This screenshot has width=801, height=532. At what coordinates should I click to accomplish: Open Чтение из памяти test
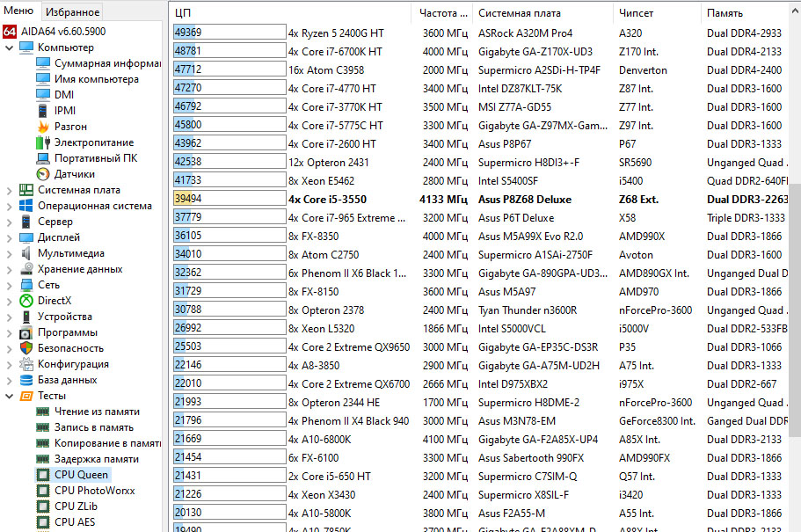pyautogui.click(x=97, y=412)
